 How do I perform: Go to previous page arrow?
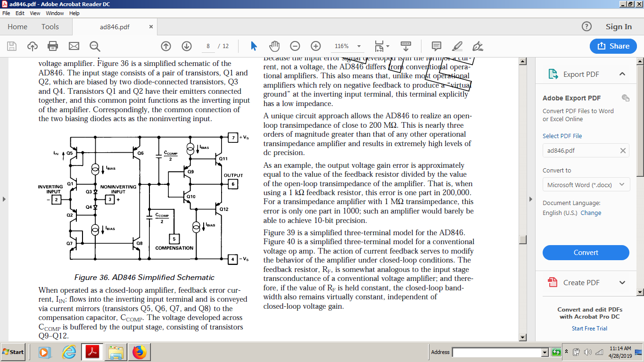[x=166, y=46]
